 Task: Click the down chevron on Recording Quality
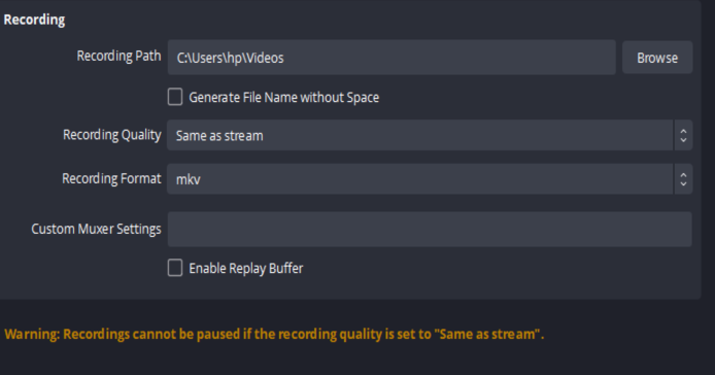click(x=683, y=140)
